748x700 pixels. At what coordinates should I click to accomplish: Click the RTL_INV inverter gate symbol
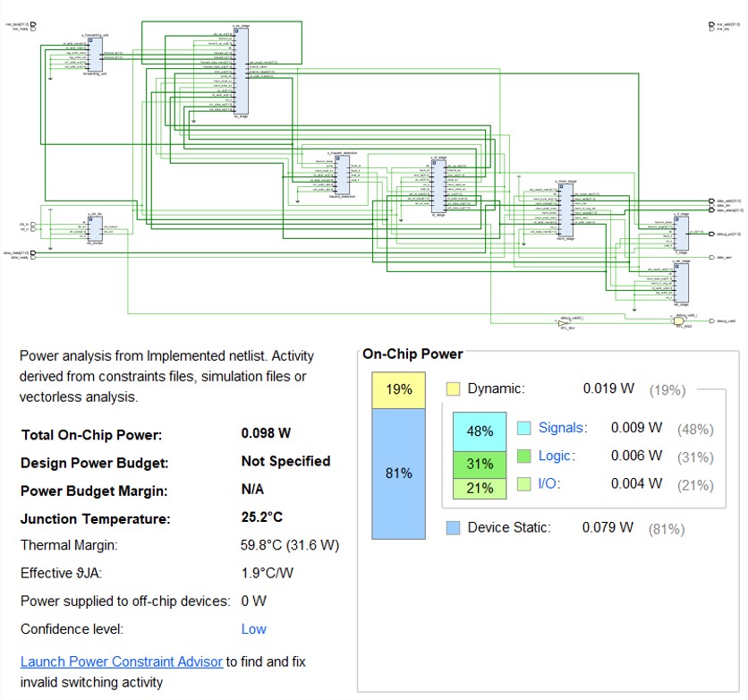(x=563, y=323)
